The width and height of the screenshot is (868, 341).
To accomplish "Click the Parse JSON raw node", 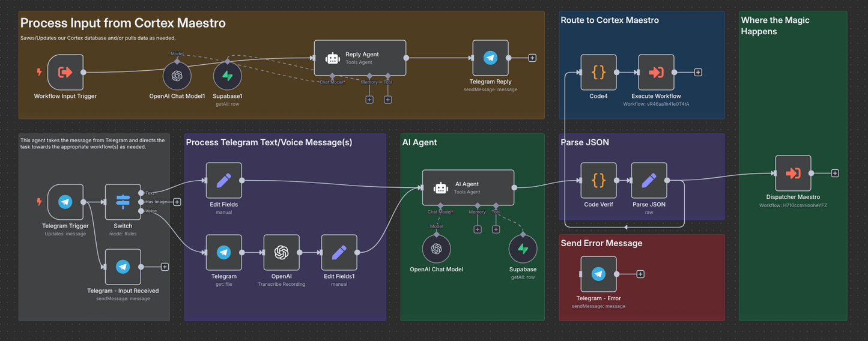I will (x=649, y=181).
